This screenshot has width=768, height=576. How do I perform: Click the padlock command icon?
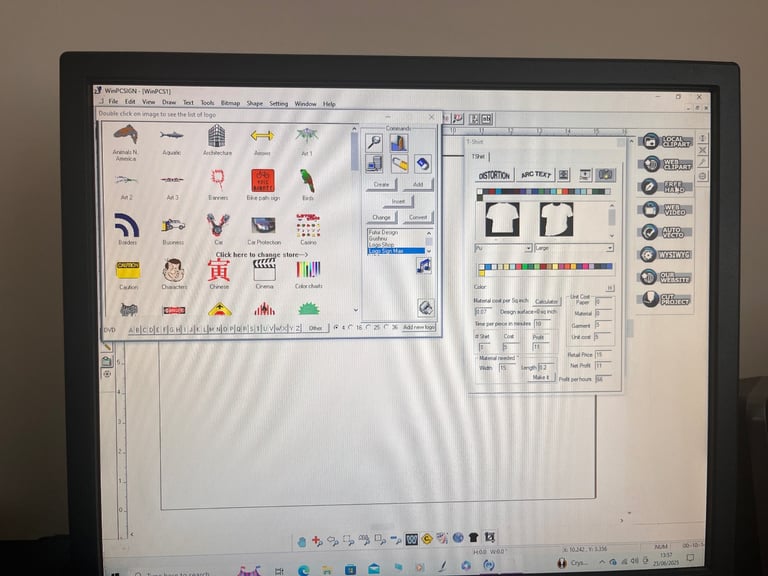pos(399,164)
